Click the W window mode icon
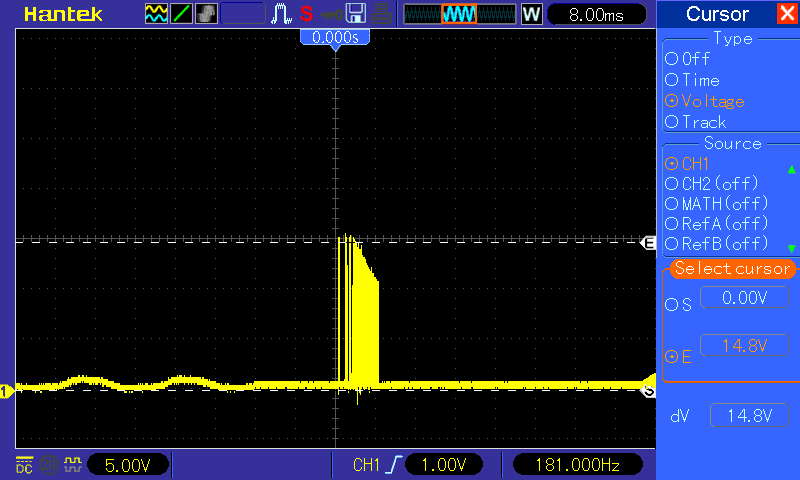This screenshot has width=800, height=480. 532,14
